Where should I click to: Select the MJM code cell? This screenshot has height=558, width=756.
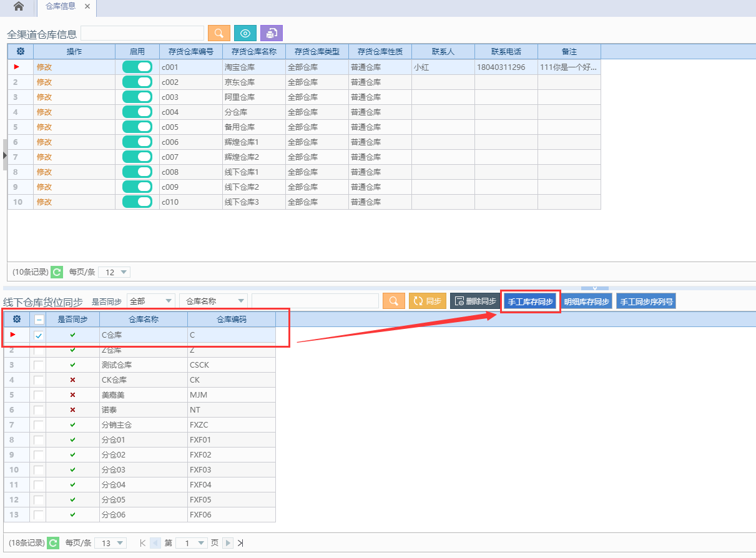[x=232, y=395]
